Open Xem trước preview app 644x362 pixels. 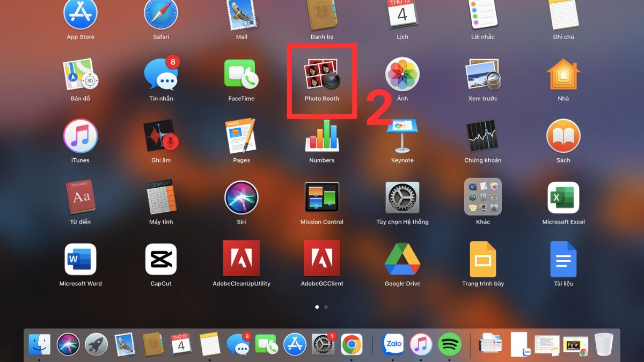coord(483,74)
